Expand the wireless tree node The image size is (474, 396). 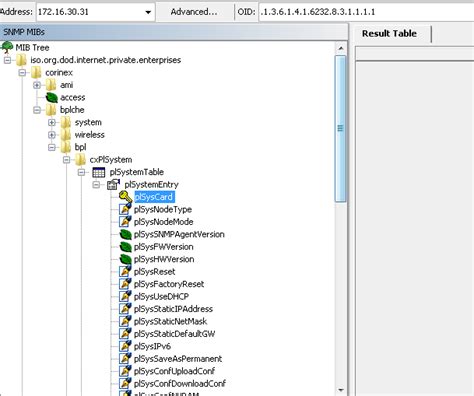pyautogui.click(x=52, y=135)
